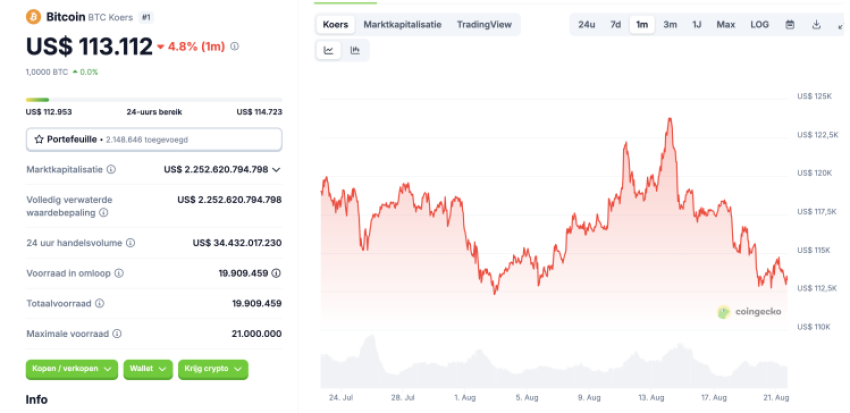Download the chart data
The width and height of the screenshot is (850, 413).
coord(816,24)
